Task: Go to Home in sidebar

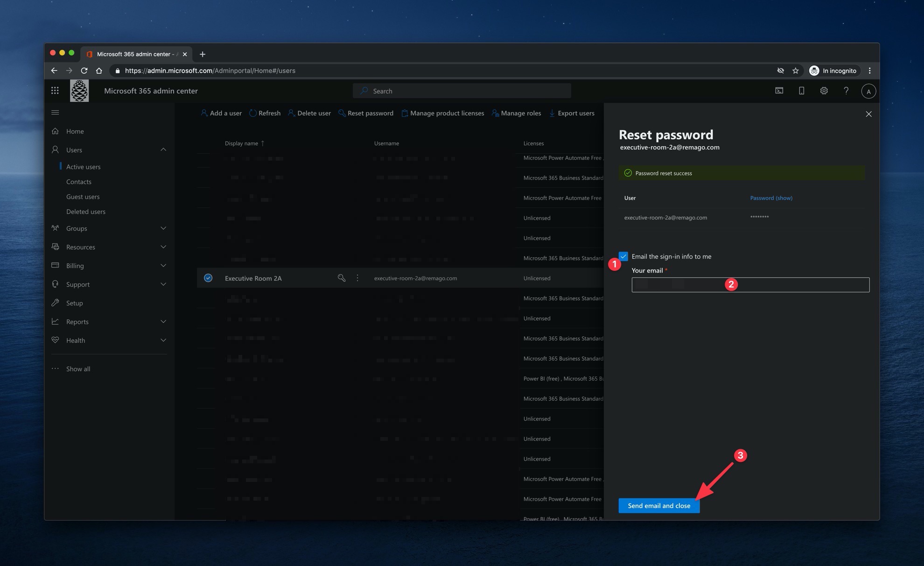Action: click(x=75, y=131)
